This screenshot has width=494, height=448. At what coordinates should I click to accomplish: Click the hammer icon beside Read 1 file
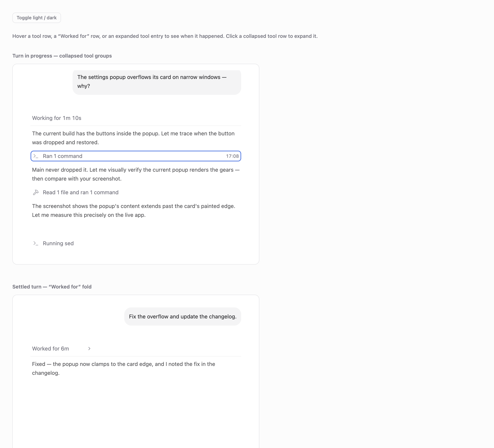point(36,193)
